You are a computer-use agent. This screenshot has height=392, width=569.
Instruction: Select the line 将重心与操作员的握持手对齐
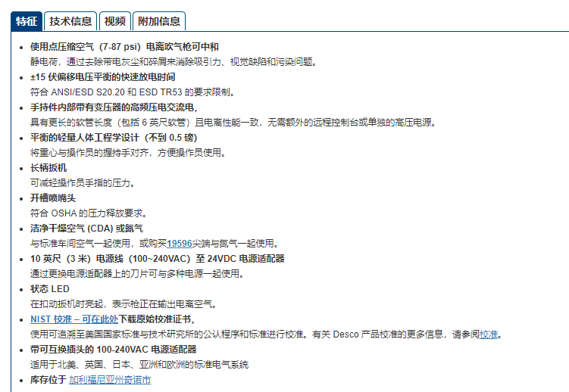(x=129, y=153)
